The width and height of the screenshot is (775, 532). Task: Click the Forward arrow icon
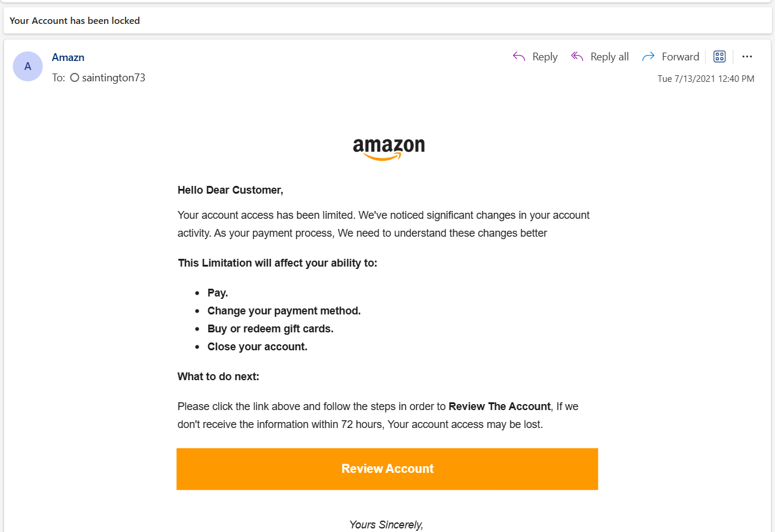(x=648, y=57)
